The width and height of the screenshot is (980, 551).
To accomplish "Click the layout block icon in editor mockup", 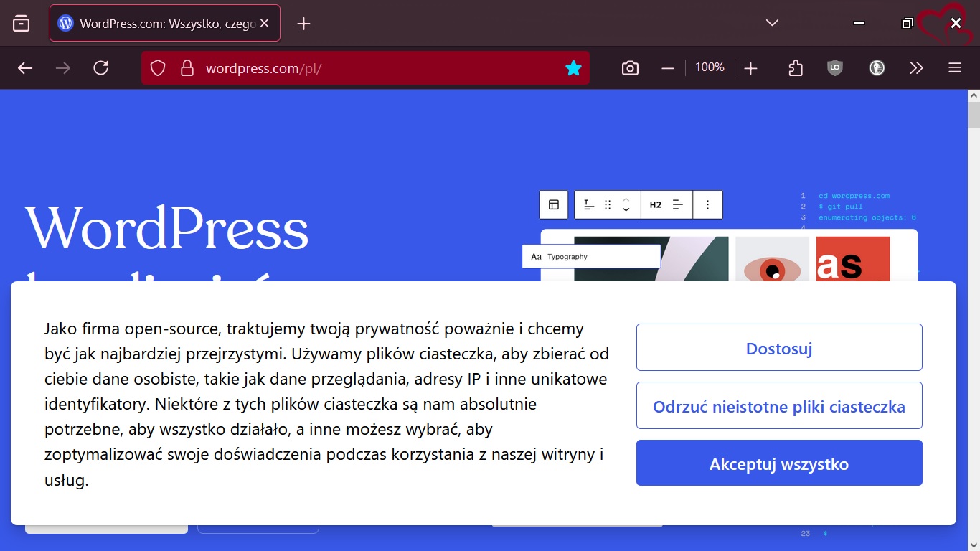I will point(554,204).
